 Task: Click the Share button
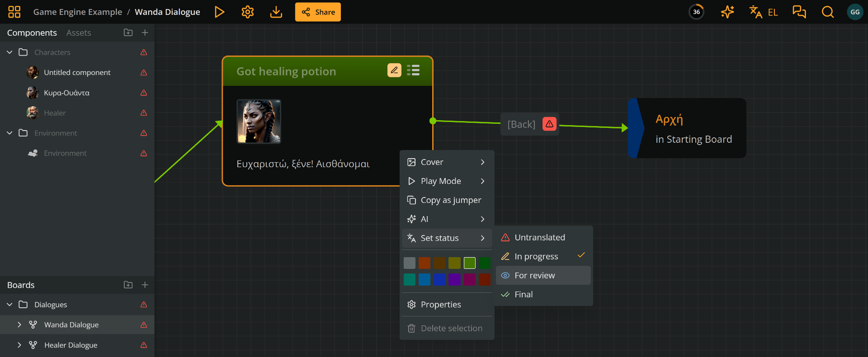tap(318, 12)
